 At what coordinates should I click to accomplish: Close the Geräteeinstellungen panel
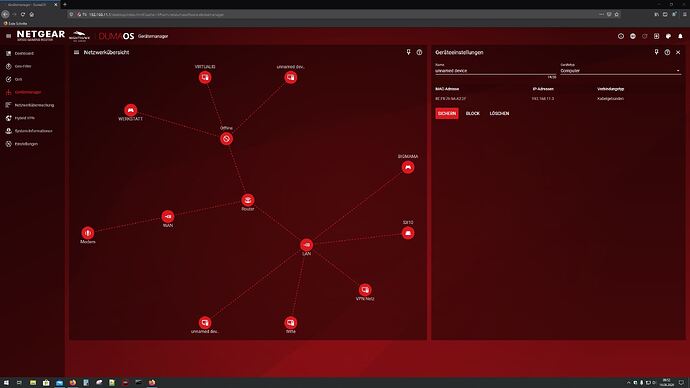678,52
